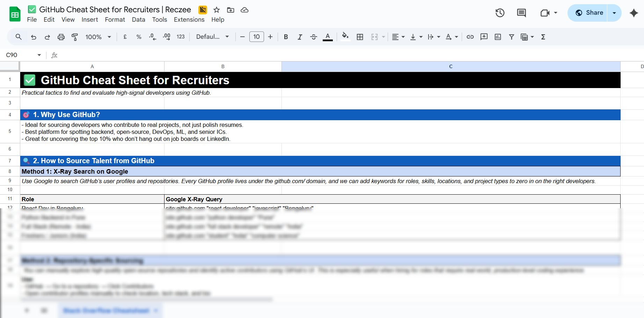Open vertical align dropdown
The width and height of the screenshot is (644, 318).
(416, 37)
